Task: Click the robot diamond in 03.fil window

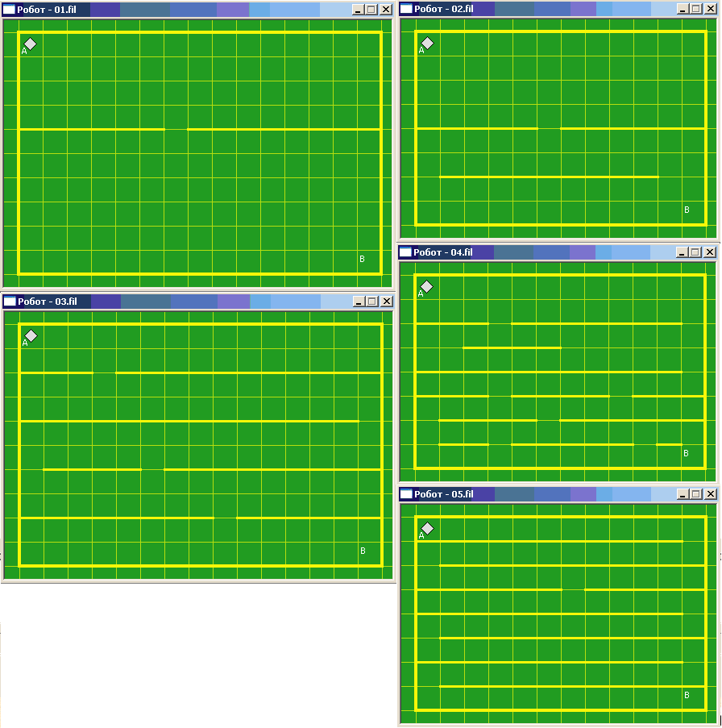Action: [x=31, y=335]
